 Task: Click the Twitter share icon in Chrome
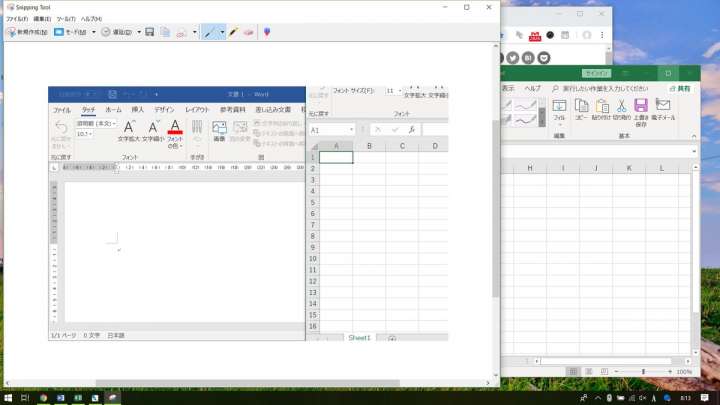point(513,58)
